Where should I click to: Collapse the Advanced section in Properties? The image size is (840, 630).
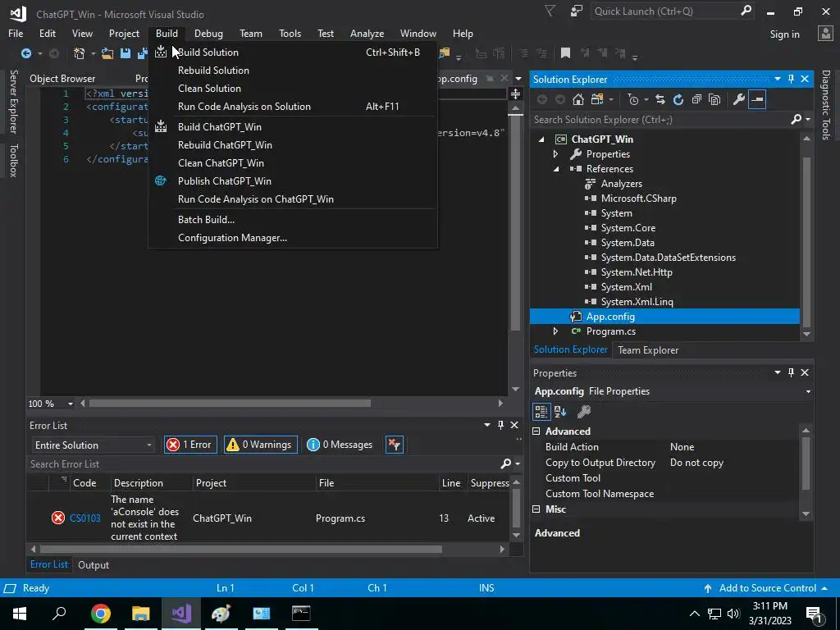536,431
